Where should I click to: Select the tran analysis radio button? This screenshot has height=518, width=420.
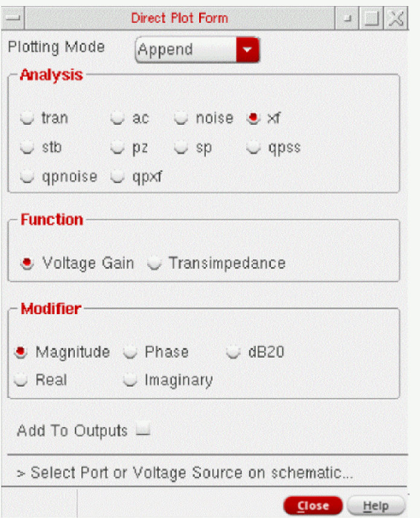click(x=27, y=119)
